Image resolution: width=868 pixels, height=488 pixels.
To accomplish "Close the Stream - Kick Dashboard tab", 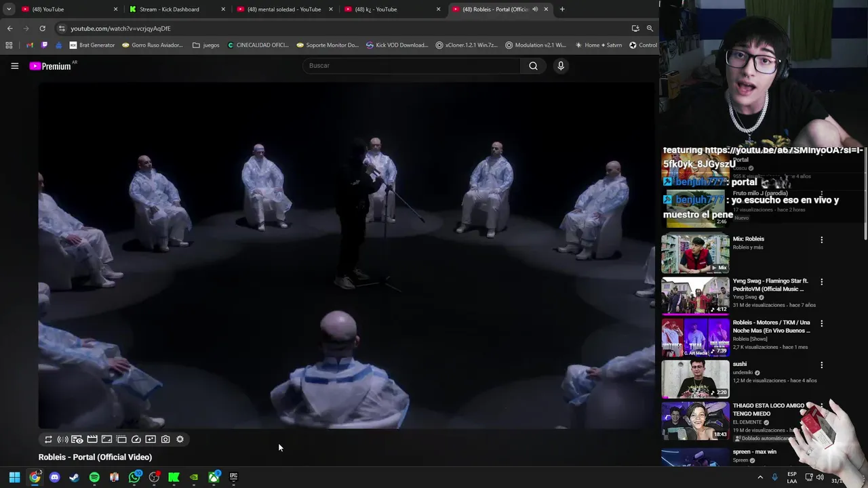I will 223,9.
